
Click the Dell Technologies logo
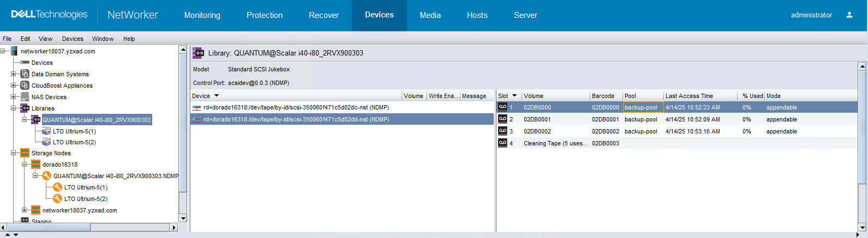point(49,15)
